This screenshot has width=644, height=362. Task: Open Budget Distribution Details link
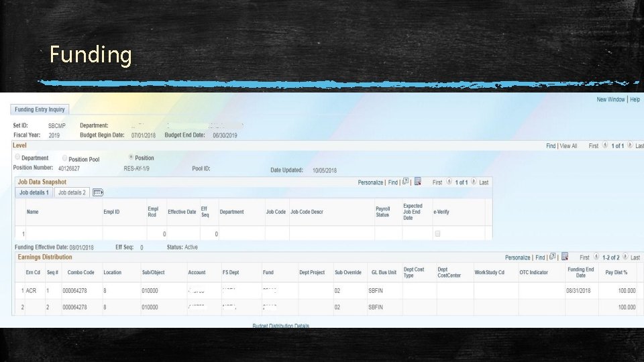(x=281, y=326)
